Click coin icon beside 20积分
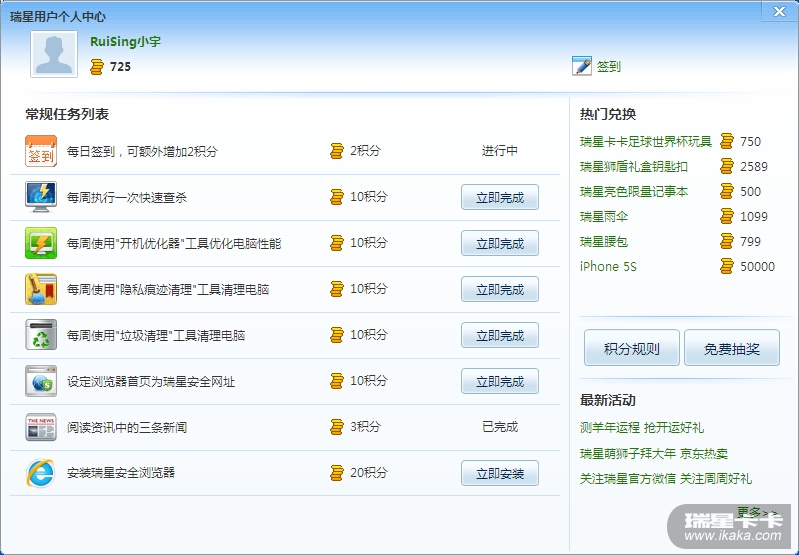 337,473
